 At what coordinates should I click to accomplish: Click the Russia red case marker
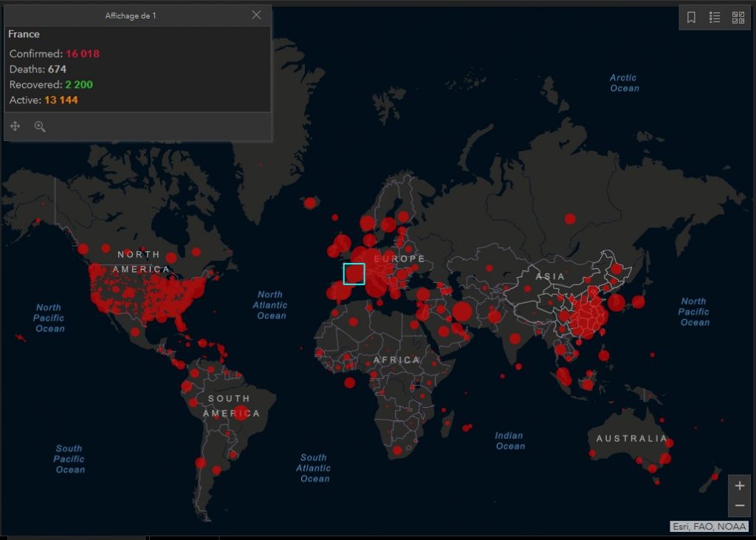click(570, 219)
